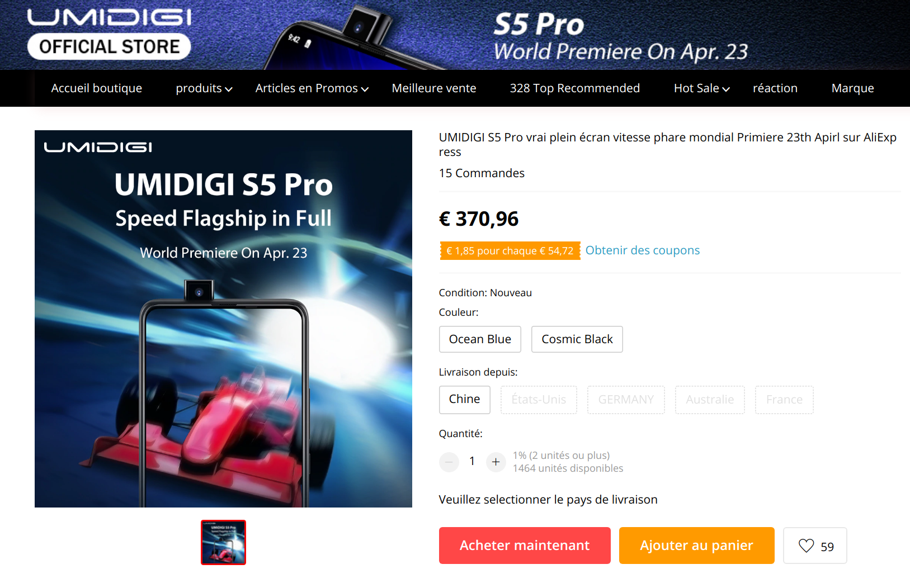Select the Ocean Blue color option
This screenshot has width=910, height=588.
[480, 339]
